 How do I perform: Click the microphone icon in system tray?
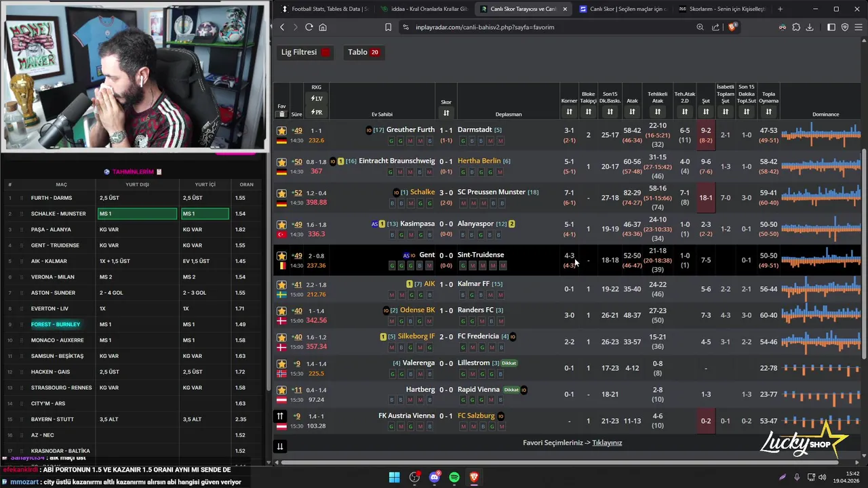coord(797,477)
